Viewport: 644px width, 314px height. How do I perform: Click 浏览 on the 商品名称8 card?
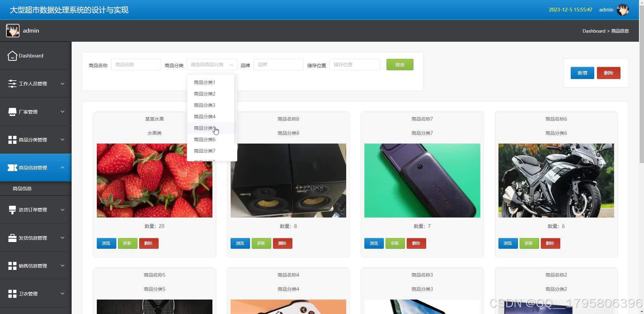point(240,243)
